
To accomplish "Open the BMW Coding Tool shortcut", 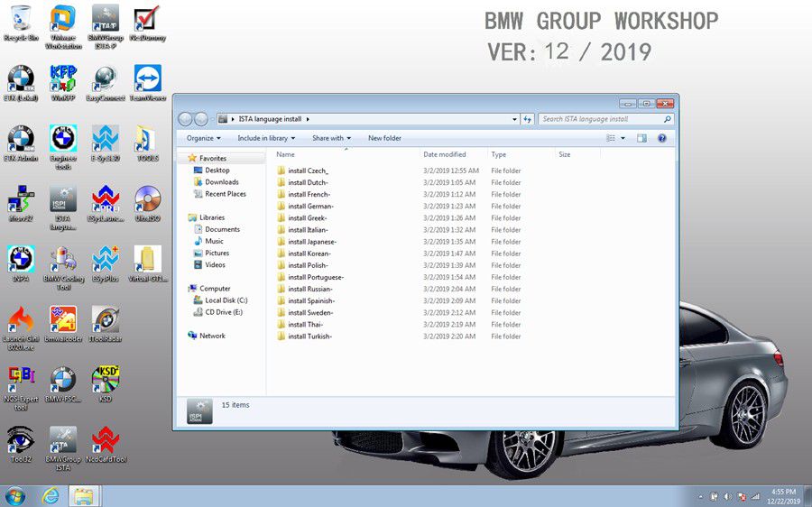I will [x=63, y=267].
